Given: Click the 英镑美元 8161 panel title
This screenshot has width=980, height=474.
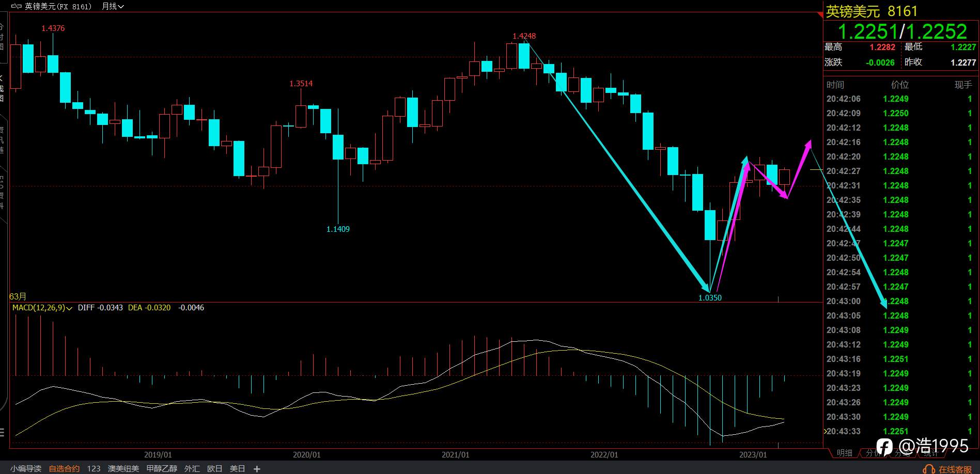Looking at the screenshot, I should [872, 11].
